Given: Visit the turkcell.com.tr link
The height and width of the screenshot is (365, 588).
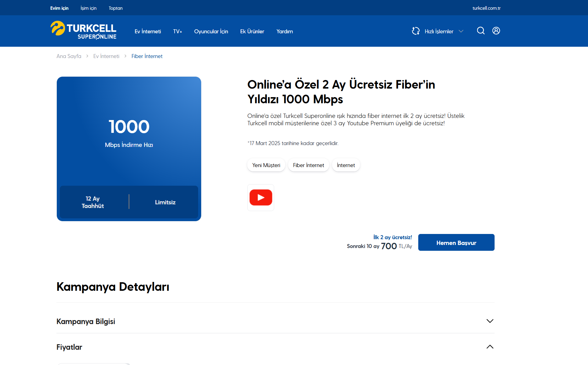Looking at the screenshot, I should (x=487, y=8).
